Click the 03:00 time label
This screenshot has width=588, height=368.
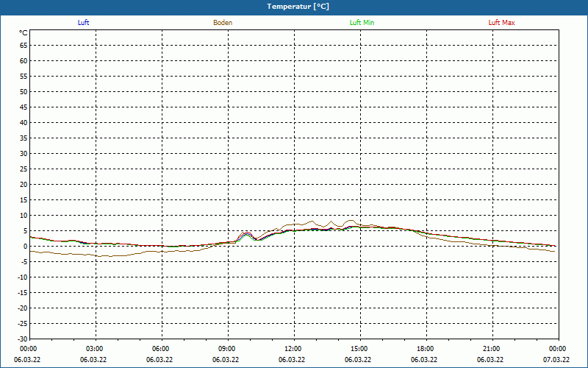(95, 349)
